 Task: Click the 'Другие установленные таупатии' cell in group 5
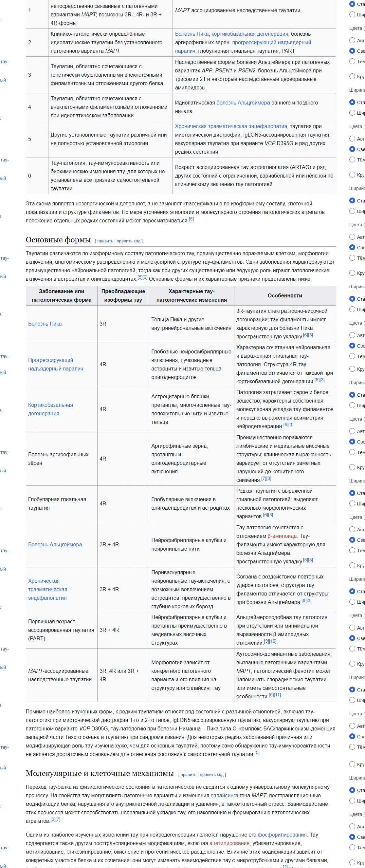[110, 139]
